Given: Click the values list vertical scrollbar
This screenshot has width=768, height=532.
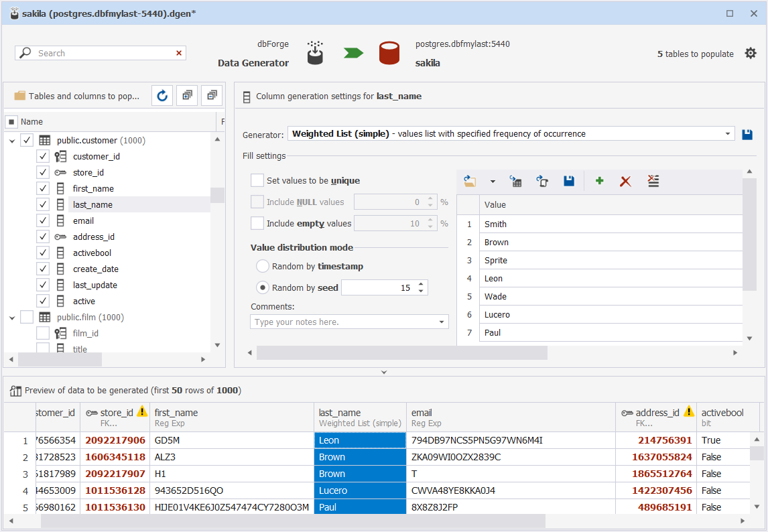Looking at the screenshot, I should pyautogui.click(x=749, y=234).
